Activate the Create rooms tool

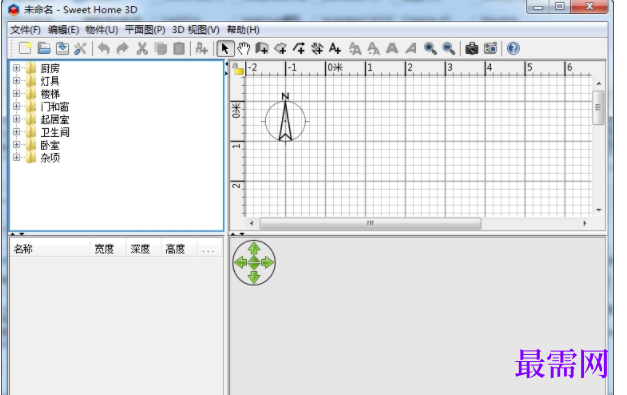281,49
